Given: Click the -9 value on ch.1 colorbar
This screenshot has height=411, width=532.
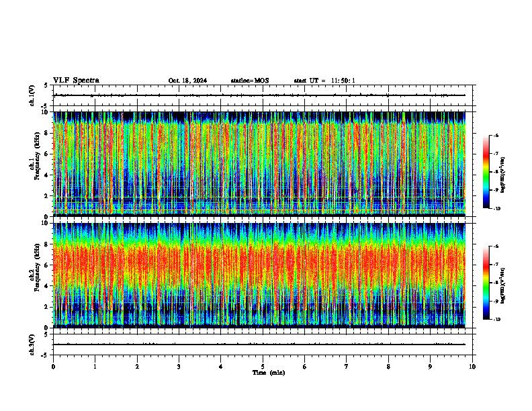Looking at the screenshot, I should 496,190.
